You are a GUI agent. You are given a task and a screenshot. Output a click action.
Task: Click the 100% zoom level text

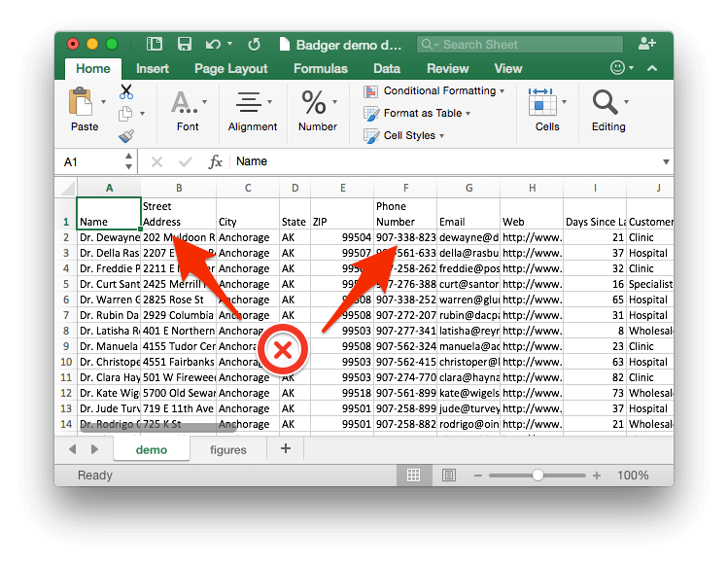tap(633, 476)
